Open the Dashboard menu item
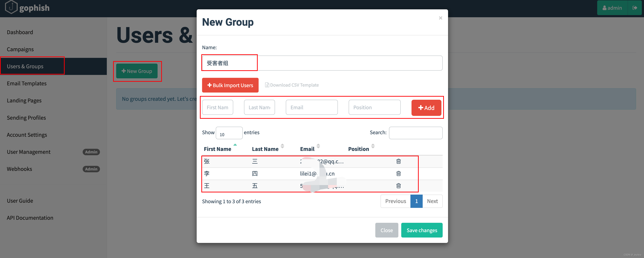Image resolution: width=644 pixels, height=258 pixels. (19, 32)
